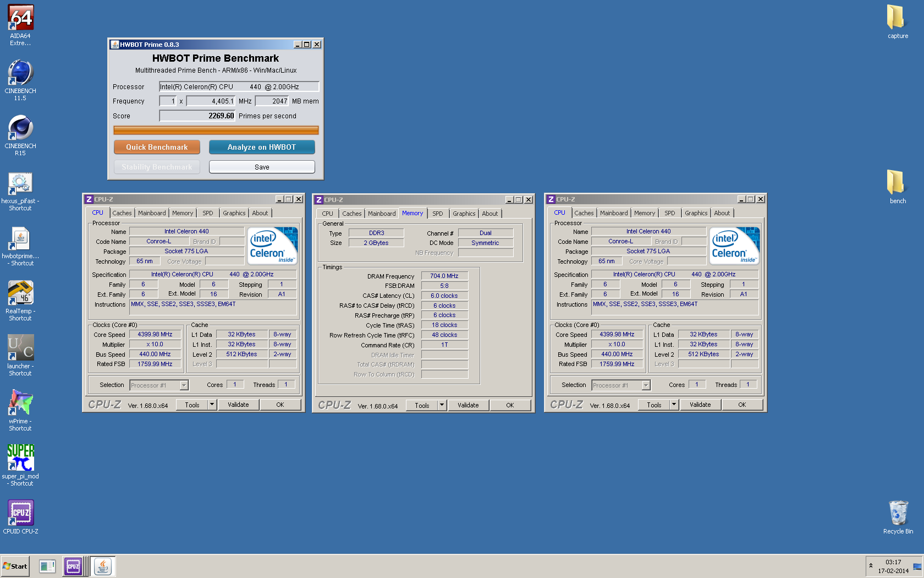
Task: Open Mainboard tab in right CPU-Z
Action: 614,213
